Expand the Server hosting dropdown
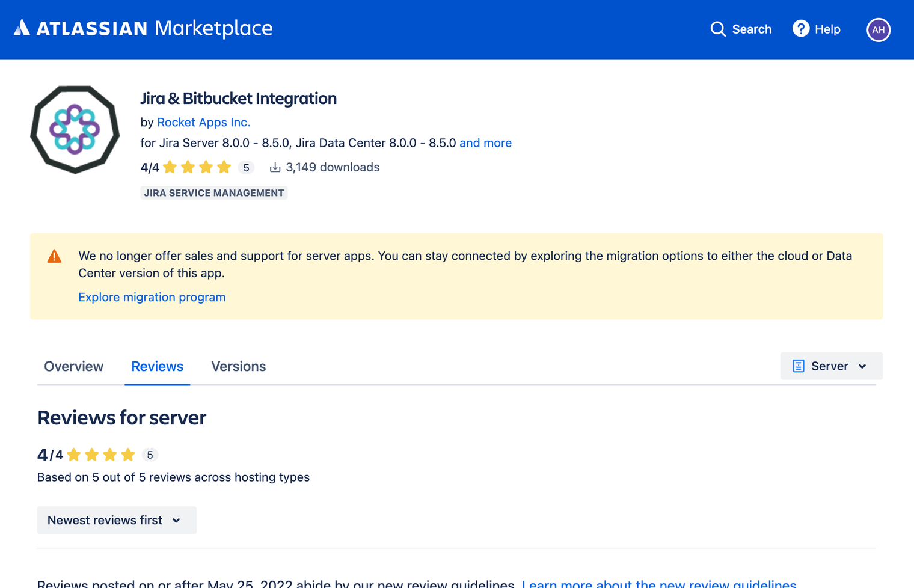The image size is (914, 588). (832, 366)
